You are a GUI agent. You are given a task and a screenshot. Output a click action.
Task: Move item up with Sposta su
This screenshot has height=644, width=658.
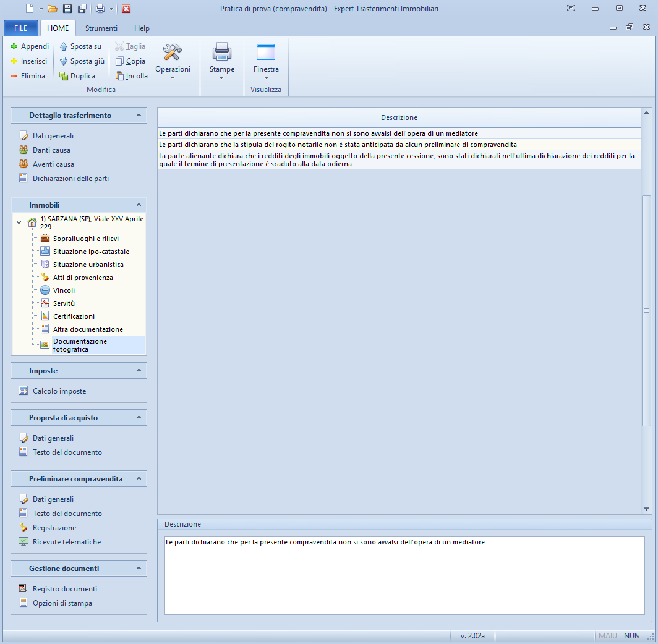[80, 46]
